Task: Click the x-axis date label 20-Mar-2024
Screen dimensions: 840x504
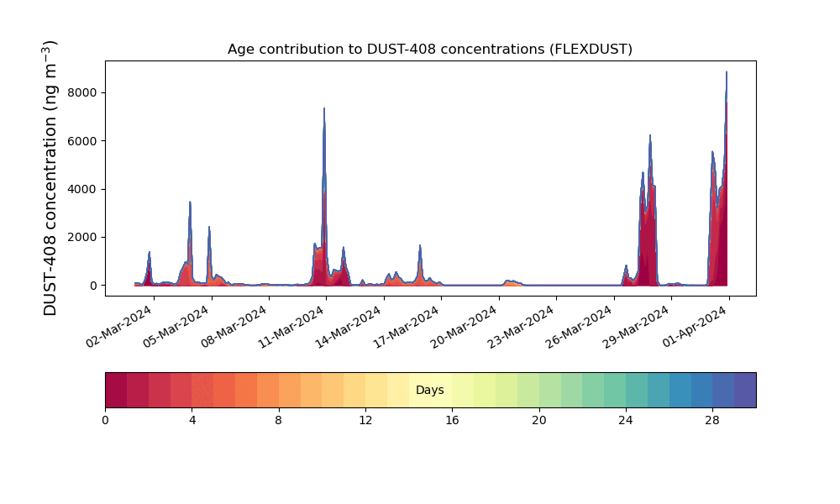Action: pyautogui.click(x=464, y=327)
